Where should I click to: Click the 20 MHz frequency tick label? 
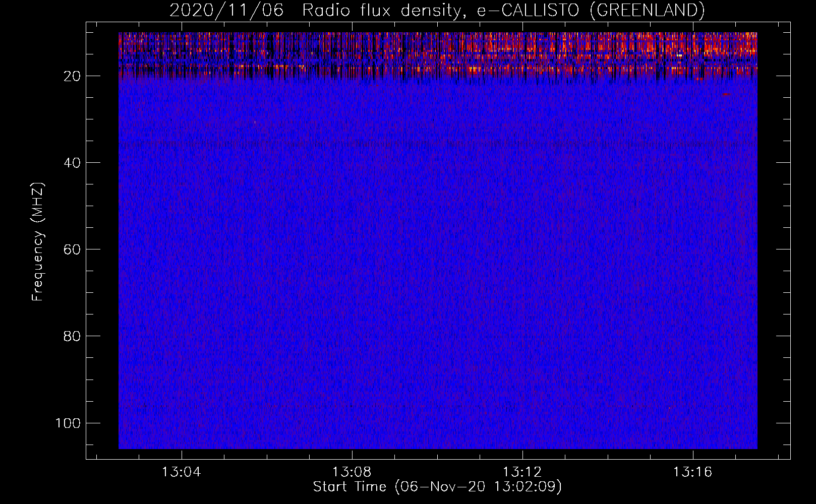(x=73, y=76)
